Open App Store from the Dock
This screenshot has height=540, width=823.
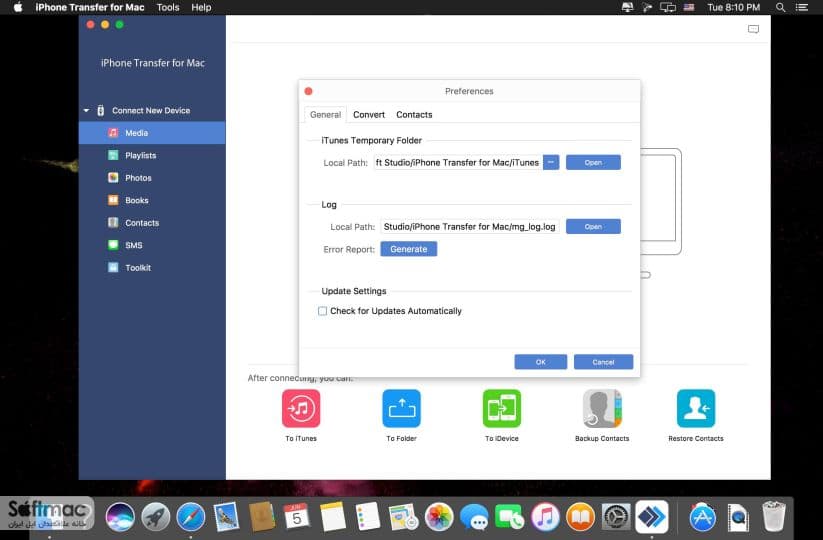(703, 517)
